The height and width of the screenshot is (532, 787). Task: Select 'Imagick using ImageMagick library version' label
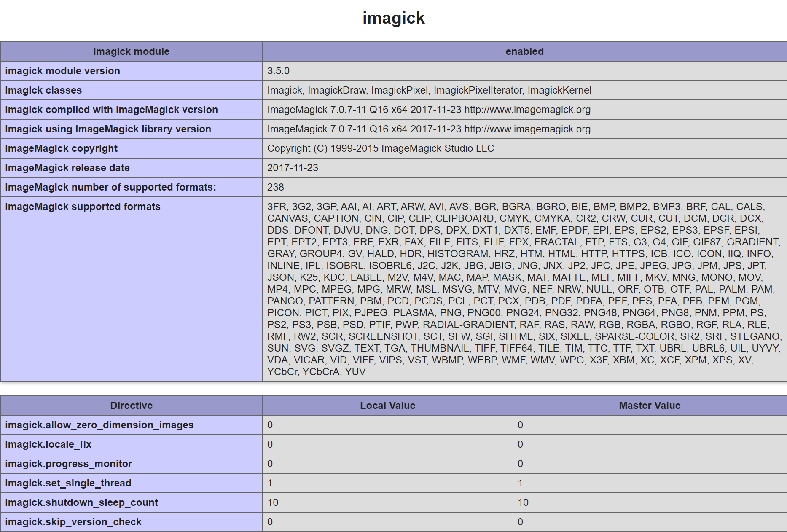coord(108,129)
